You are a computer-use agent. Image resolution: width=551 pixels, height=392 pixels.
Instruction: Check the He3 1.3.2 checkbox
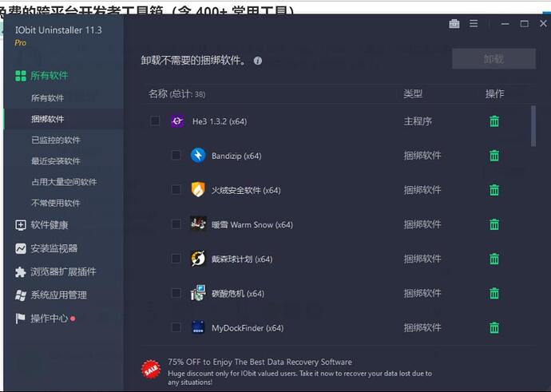pos(155,121)
